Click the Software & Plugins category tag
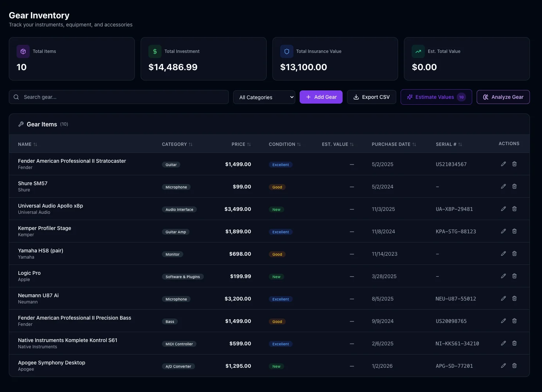The image size is (542, 392). click(x=183, y=277)
